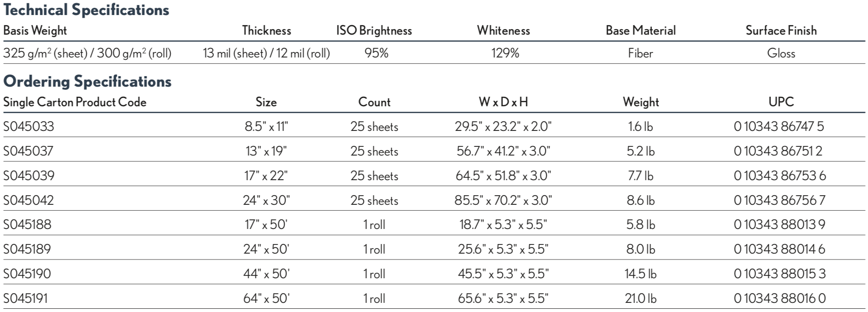Select the W x D x H header
Screen dimensions: 868x312
click(x=503, y=102)
